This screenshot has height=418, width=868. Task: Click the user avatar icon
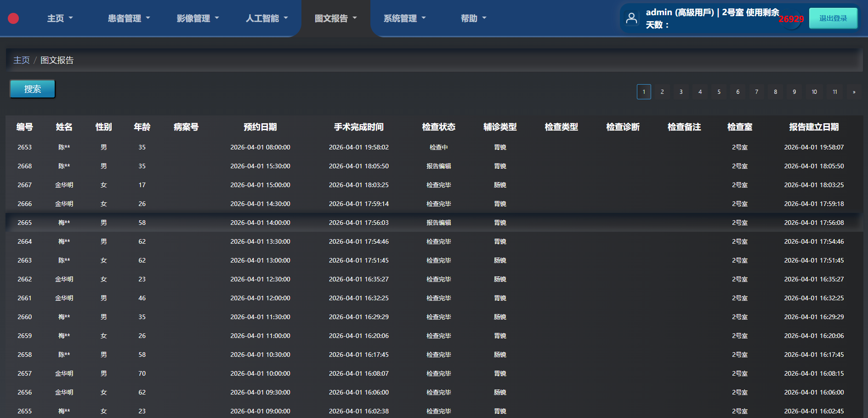click(632, 18)
